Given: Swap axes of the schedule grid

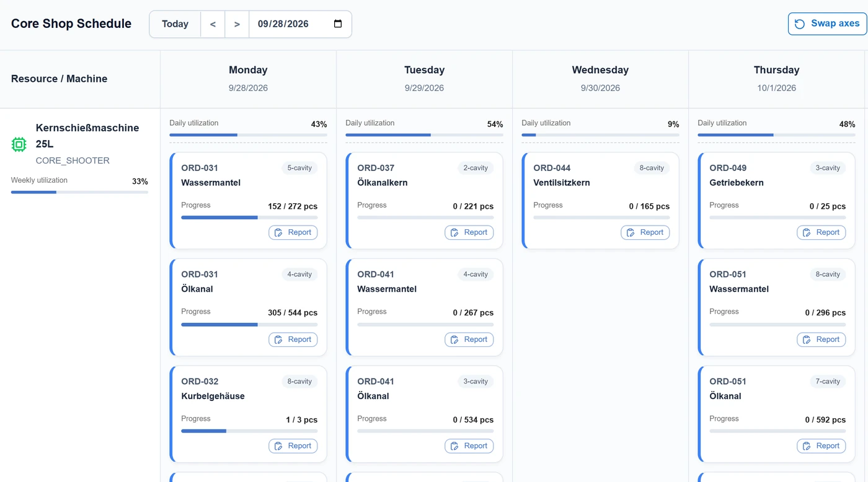Looking at the screenshot, I should 827,24.
